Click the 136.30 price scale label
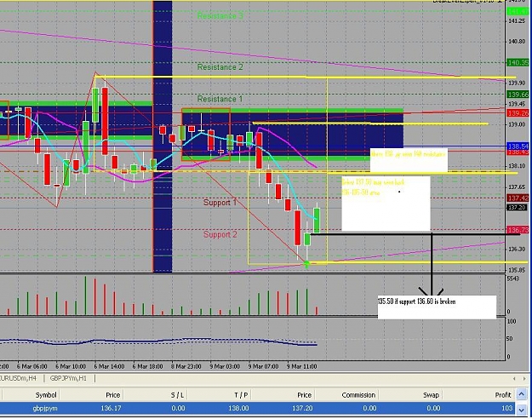The width and height of the screenshot is (532, 419). coord(517,250)
